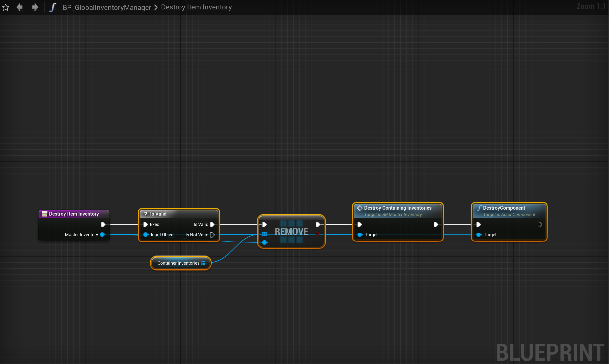Click the favorites star icon
This screenshot has height=364, width=609.
[x=6, y=7]
